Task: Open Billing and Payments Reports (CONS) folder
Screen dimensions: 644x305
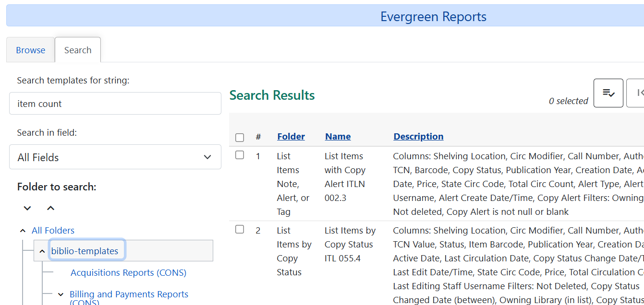Action: click(x=129, y=294)
